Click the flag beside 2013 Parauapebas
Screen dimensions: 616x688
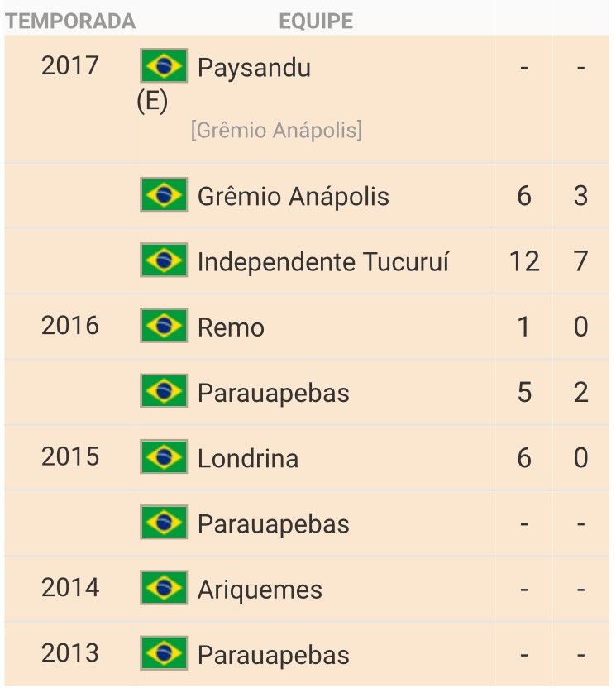(x=164, y=653)
